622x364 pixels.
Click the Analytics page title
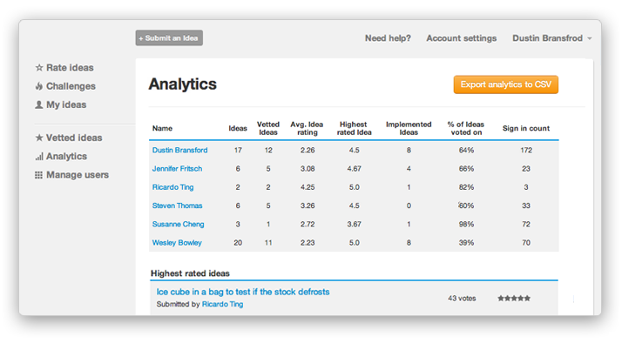click(x=182, y=84)
